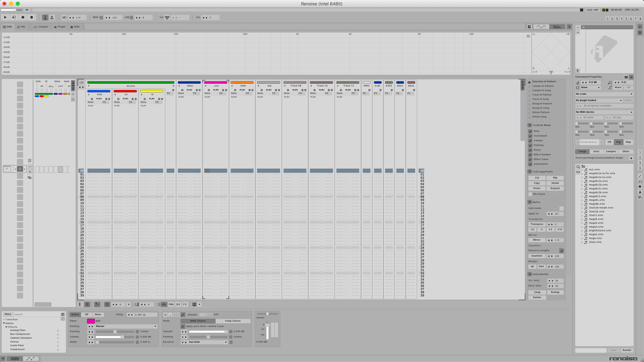This screenshot has height=362, width=644.
Task: Close device search with X icon
Action: pos(63,314)
